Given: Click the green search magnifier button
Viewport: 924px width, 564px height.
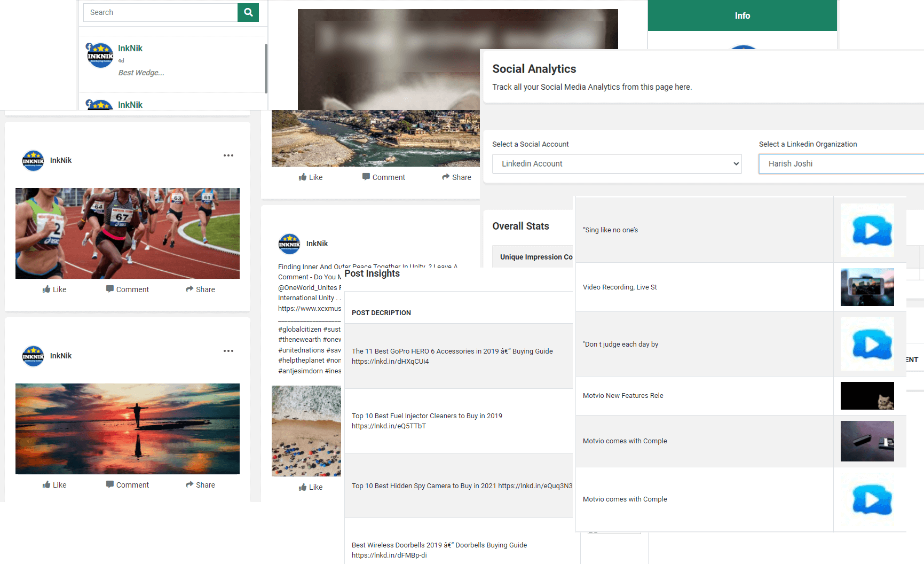Looking at the screenshot, I should click(x=248, y=12).
